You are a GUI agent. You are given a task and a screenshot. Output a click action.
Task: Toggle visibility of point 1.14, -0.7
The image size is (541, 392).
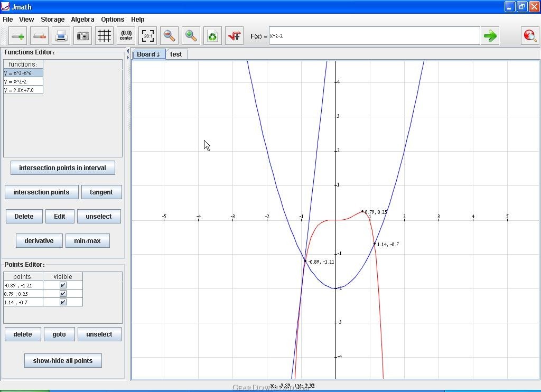click(63, 302)
